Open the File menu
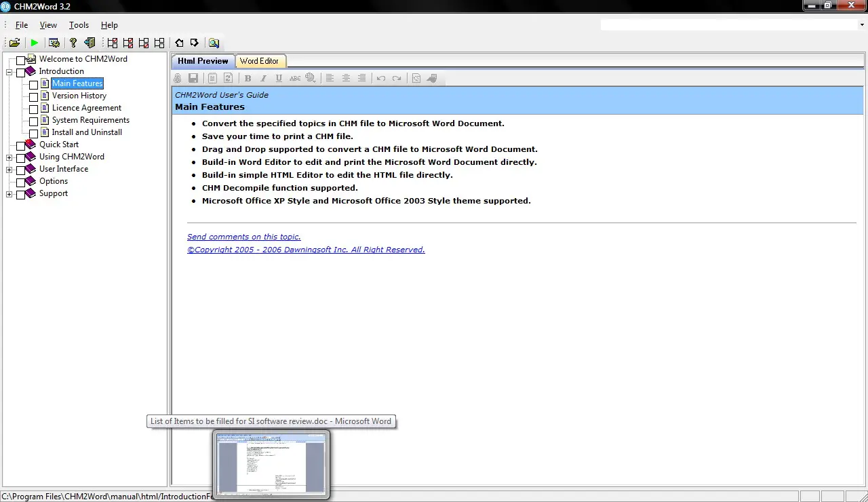 click(22, 25)
